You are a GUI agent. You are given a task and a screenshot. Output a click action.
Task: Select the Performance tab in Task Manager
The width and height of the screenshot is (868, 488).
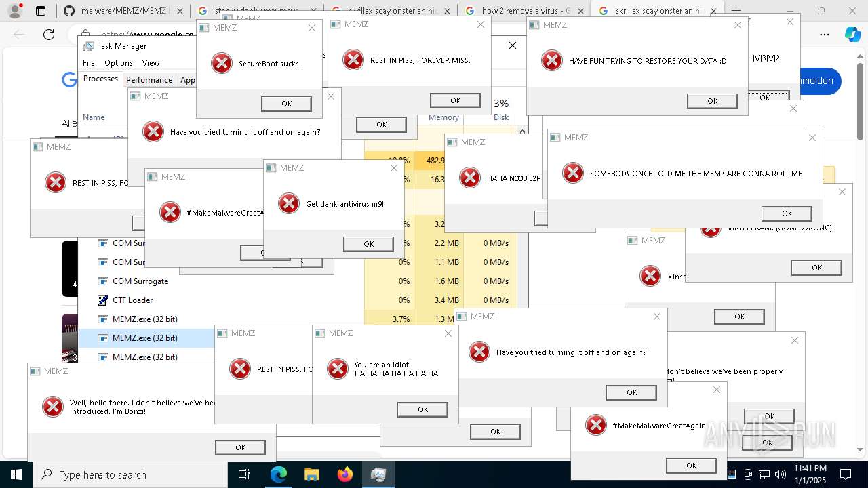149,79
